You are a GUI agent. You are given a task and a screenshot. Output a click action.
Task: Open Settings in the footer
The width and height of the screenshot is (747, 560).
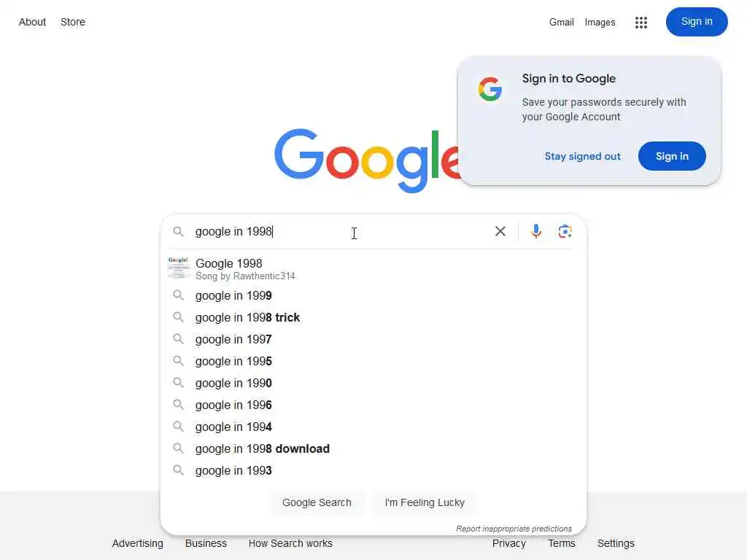tap(616, 543)
